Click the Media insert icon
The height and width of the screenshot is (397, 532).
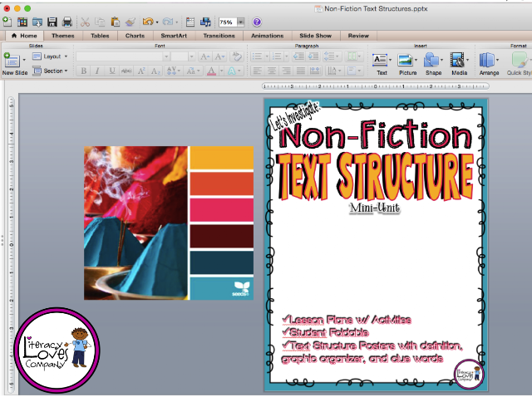coord(459,64)
